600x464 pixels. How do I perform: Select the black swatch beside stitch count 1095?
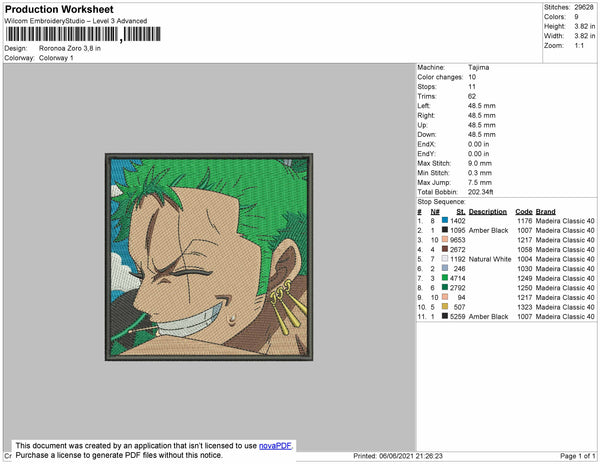coord(445,230)
